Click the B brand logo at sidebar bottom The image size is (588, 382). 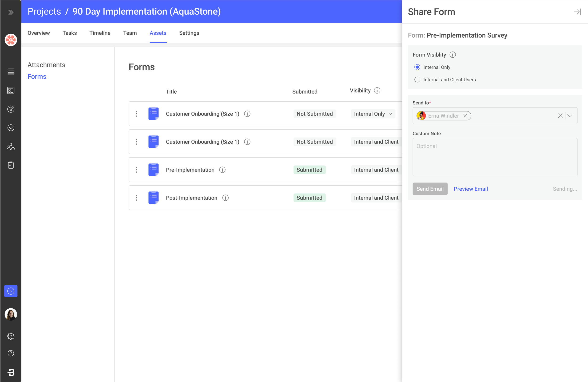pyautogui.click(x=11, y=372)
